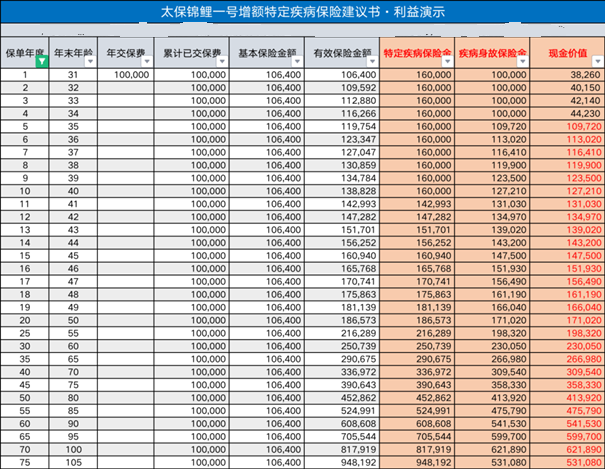
Task: Select death benefit cell 621,890
Action: pos(492,449)
